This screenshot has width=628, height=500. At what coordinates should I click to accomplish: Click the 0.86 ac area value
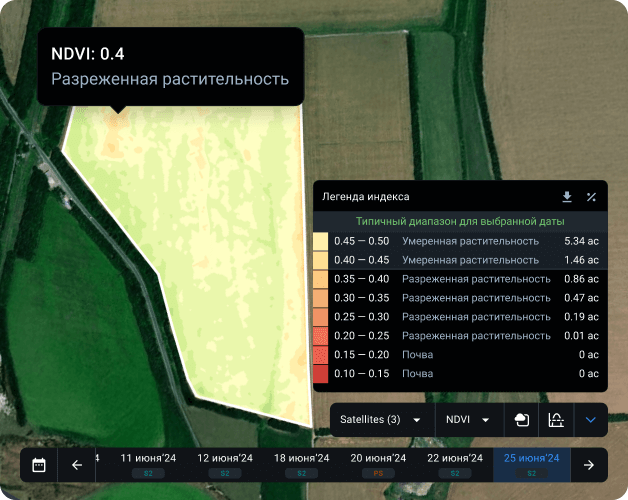click(581, 279)
